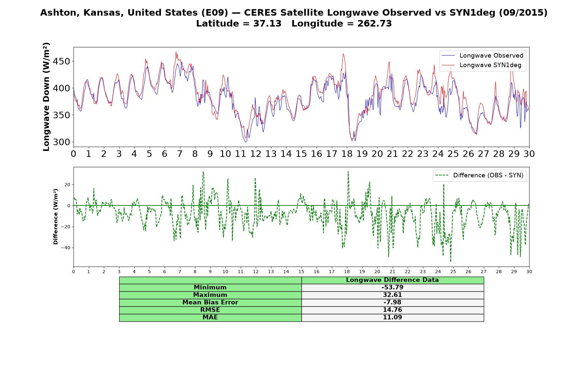
Task: Click the red line sample in legend
Action: 448,65
